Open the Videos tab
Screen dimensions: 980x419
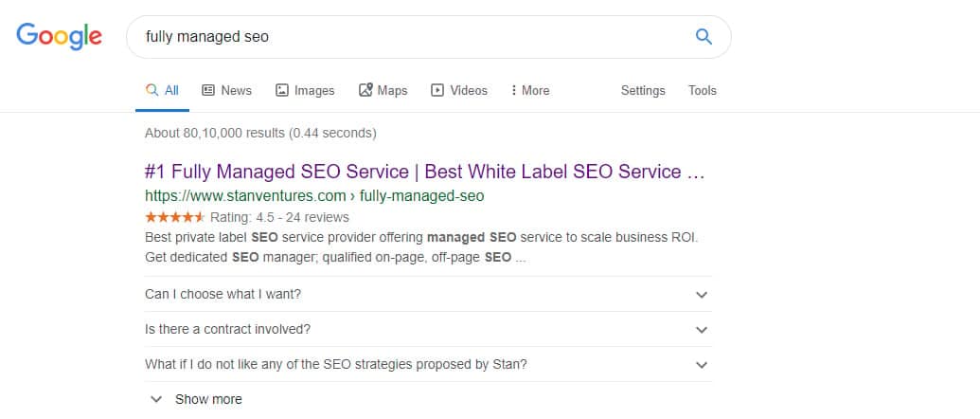pos(469,90)
